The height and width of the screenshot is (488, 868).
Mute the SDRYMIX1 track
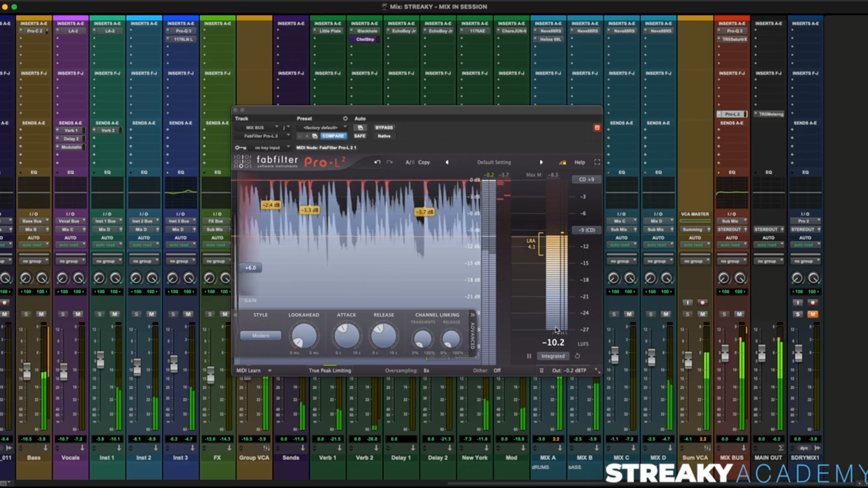tap(812, 314)
